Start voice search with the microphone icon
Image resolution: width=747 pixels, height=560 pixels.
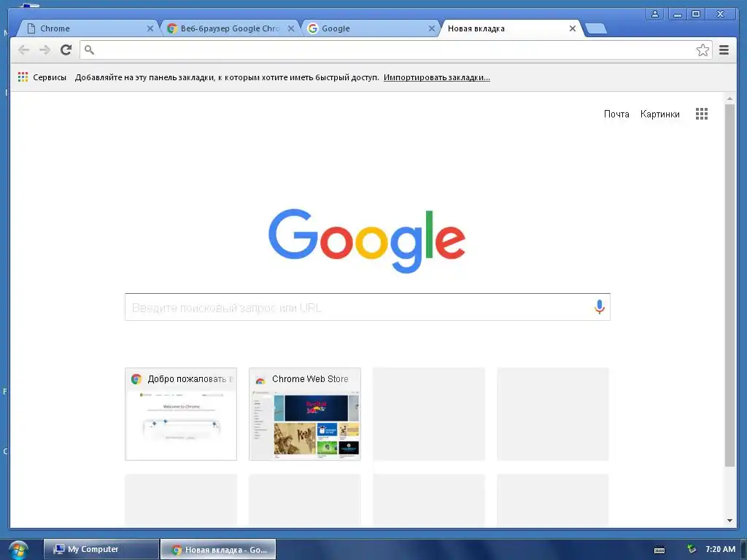click(x=600, y=307)
